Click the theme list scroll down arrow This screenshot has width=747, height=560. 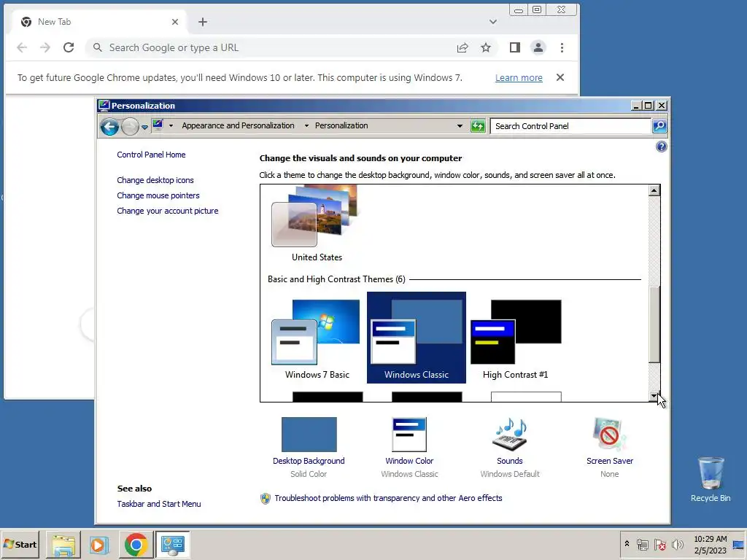point(654,396)
